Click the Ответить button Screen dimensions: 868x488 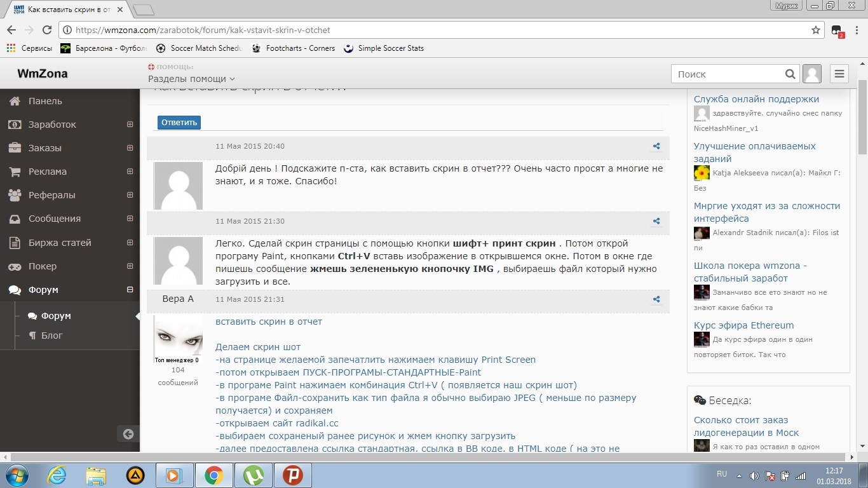(179, 123)
